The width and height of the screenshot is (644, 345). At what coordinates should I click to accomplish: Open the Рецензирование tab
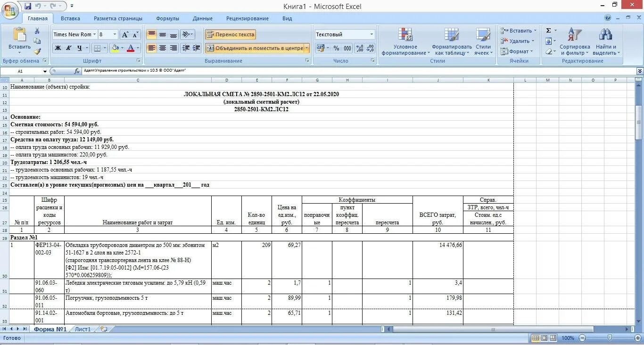(x=248, y=18)
